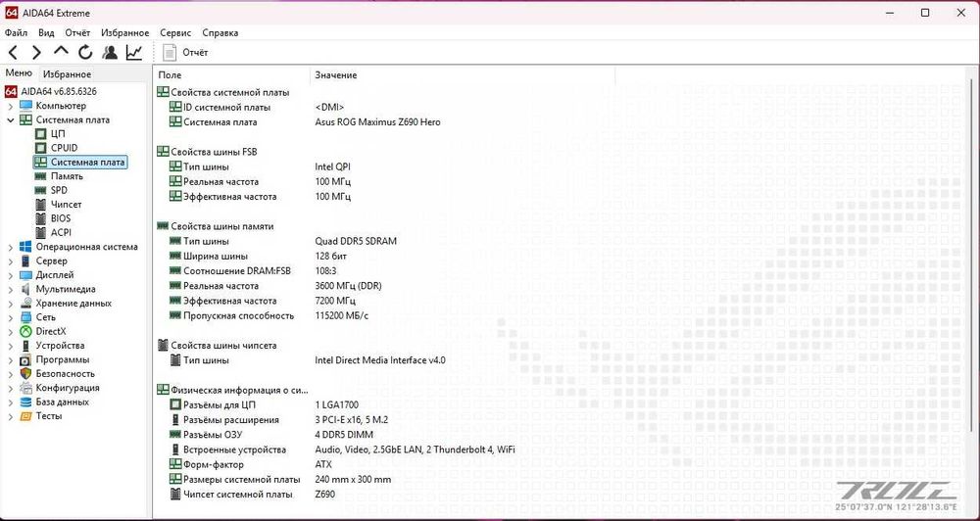Viewport: 980px width, 521px height.
Task: Click the Тесты icon in tree
Action: pyautogui.click(x=25, y=416)
